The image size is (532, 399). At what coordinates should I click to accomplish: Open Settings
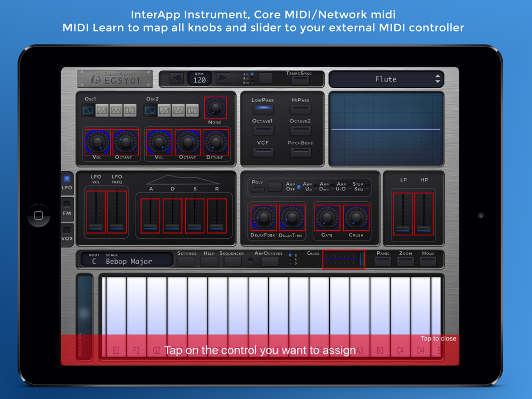coord(186,261)
